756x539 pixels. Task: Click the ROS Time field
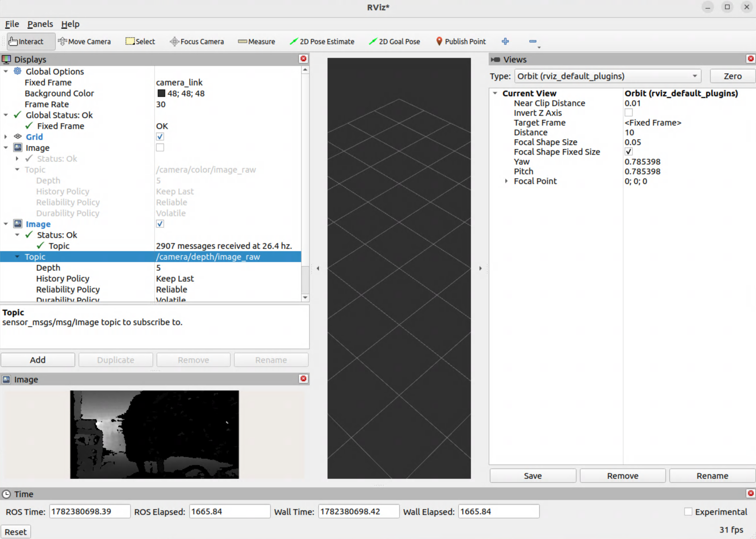(x=90, y=511)
